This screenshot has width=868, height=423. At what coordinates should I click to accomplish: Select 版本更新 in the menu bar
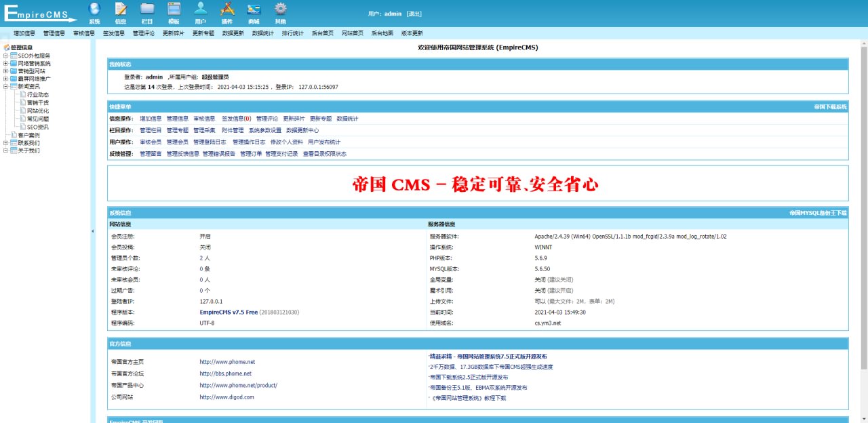pos(412,33)
